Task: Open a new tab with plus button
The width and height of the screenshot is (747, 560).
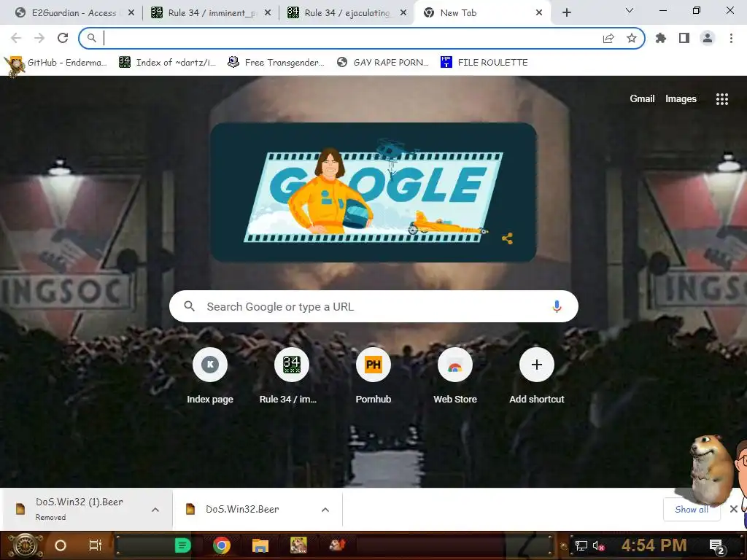Action: (566, 13)
